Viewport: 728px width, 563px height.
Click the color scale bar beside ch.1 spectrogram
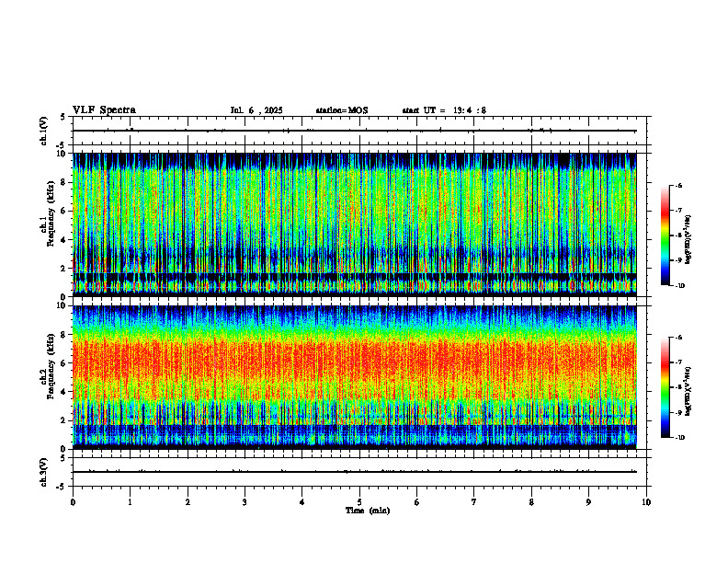point(665,236)
